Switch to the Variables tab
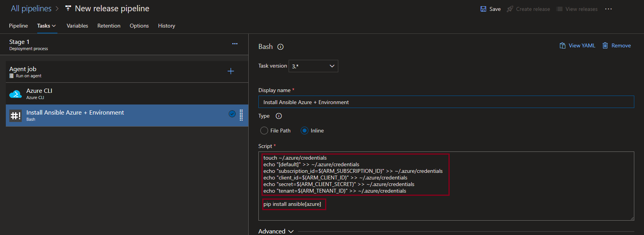 coord(77,26)
